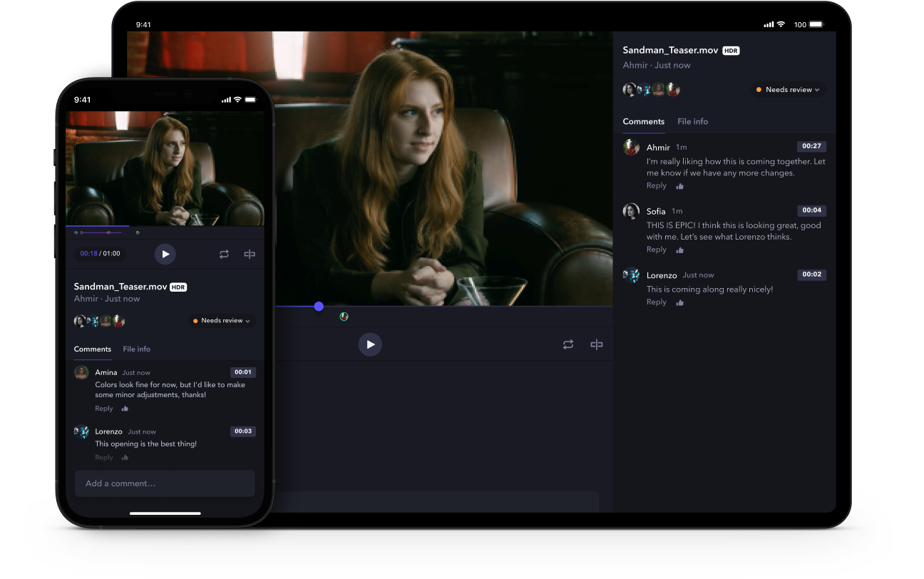This screenshot has width=924, height=579.
Task: Like Amina's comment on phone
Action: pyautogui.click(x=125, y=409)
